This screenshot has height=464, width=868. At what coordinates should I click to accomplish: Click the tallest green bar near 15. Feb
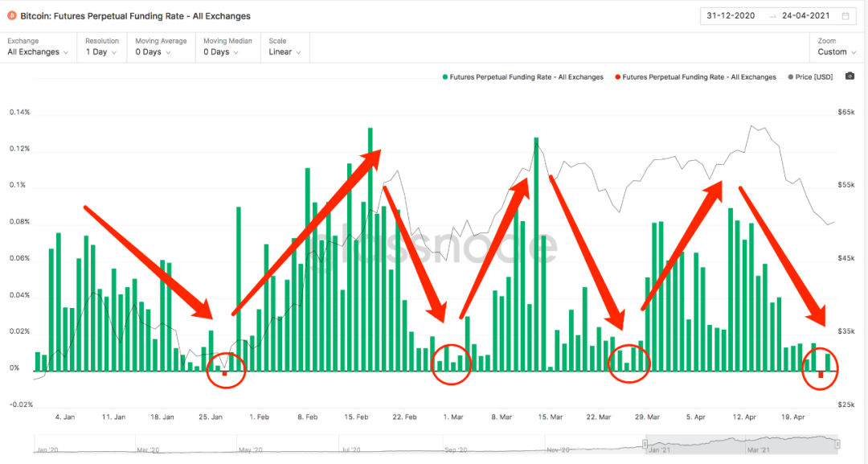(x=371, y=249)
